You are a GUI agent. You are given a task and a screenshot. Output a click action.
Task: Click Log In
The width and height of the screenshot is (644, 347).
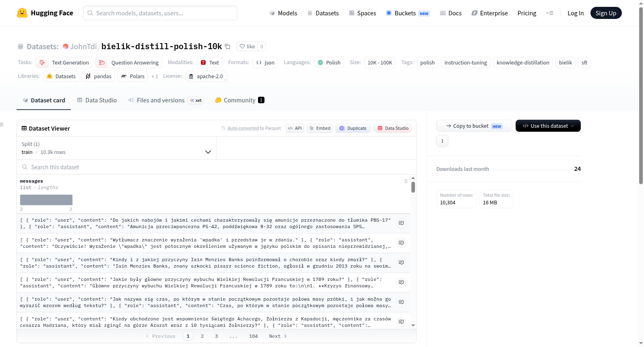[x=576, y=13]
